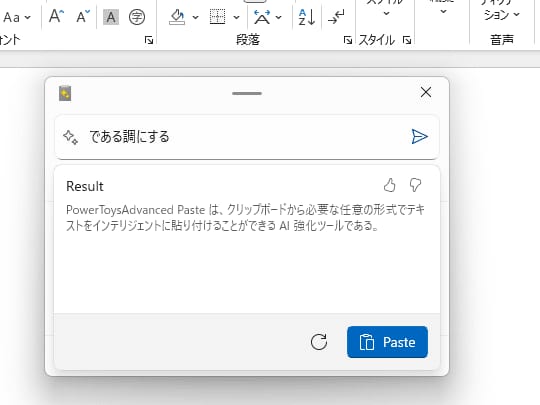Toggle show paragraph marks icon
This screenshot has width=540, height=405.
click(x=336, y=17)
